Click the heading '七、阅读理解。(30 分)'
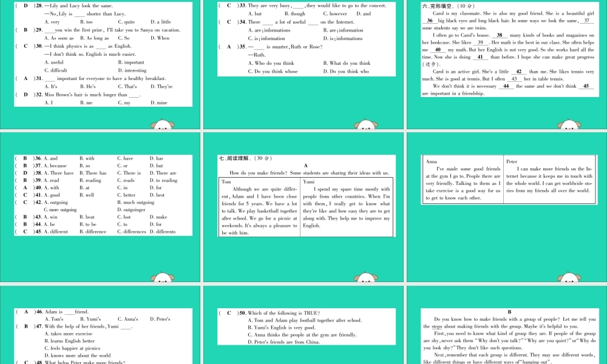The width and height of the screenshot is (607, 364). pyautogui.click(x=245, y=158)
